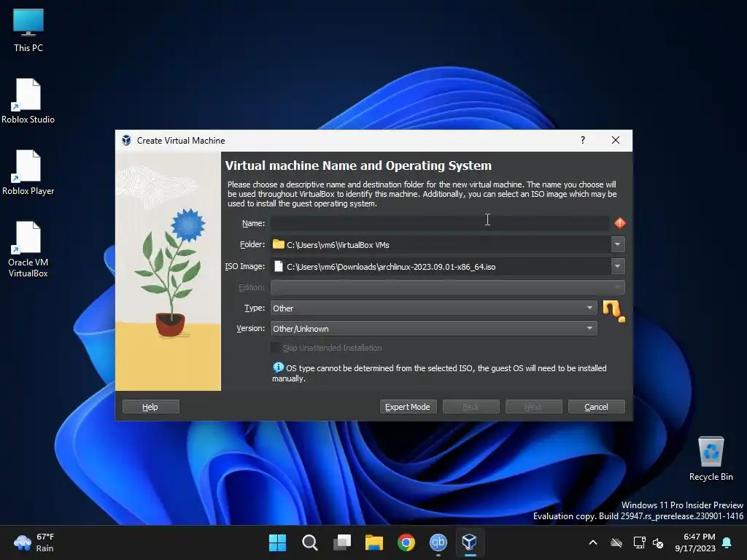Screen dimensions: 747x560
Task: Open network status tray icon
Action: 639,542
